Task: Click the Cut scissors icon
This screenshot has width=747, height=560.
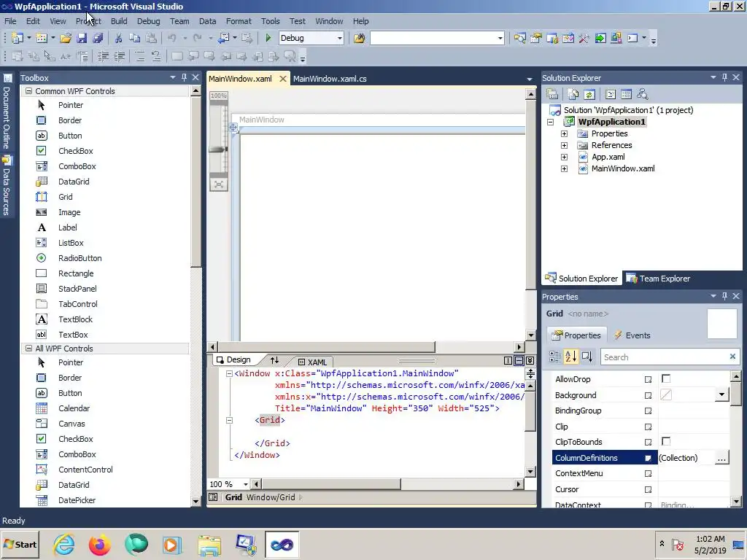Action: pyautogui.click(x=119, y=38)
